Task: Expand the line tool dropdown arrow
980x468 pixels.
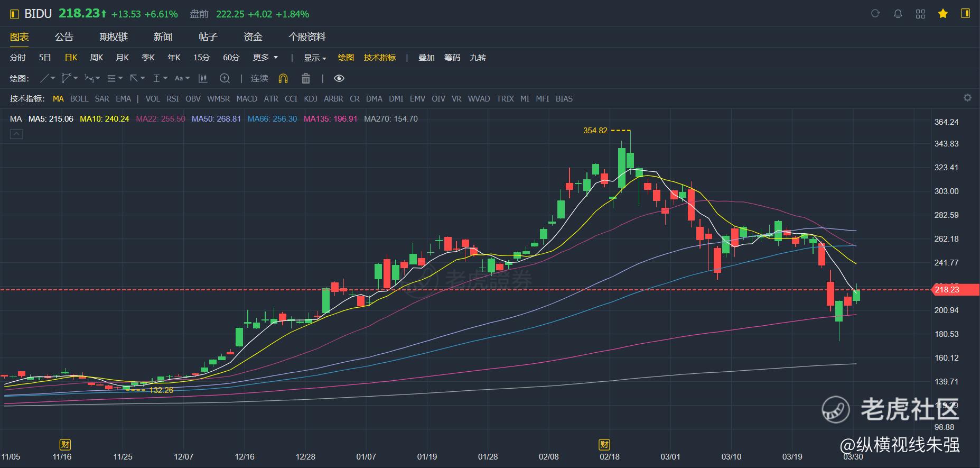Action: tap(53, 78)
